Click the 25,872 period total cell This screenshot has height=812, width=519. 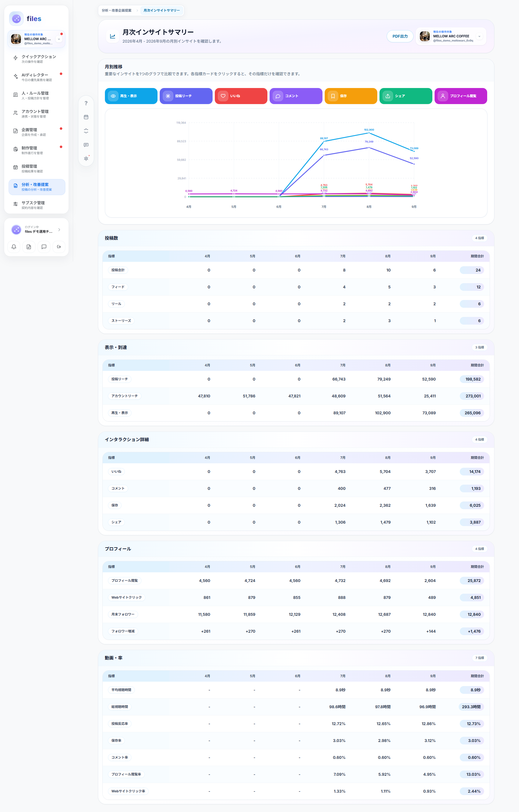[472, 581]
